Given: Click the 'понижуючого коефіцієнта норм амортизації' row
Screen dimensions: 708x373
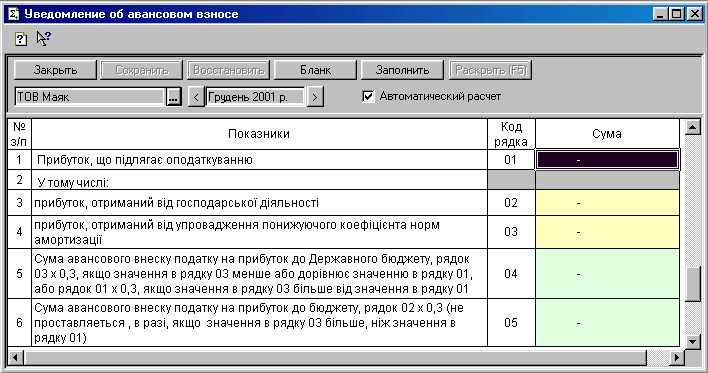Looking at the screenshot, I should tap(259, 232).
